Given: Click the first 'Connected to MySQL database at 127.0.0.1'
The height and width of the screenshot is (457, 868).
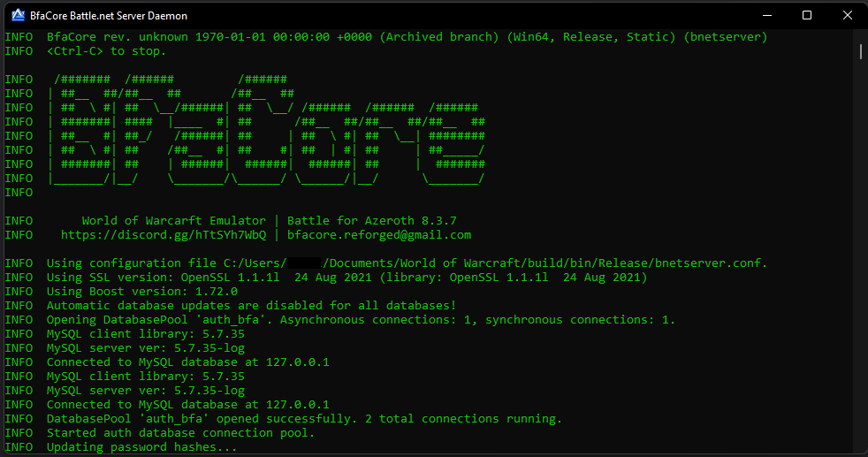Looking at the screenshot, I should tap(187, 362).
